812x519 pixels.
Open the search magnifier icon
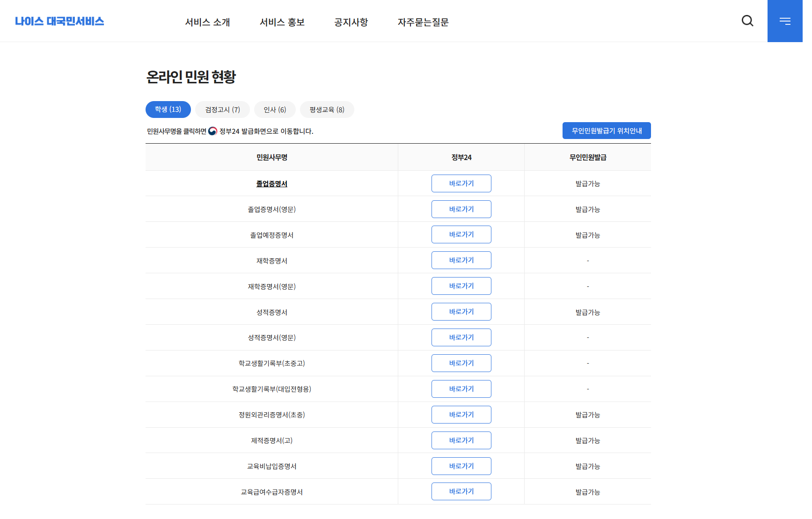click(747, 21)
